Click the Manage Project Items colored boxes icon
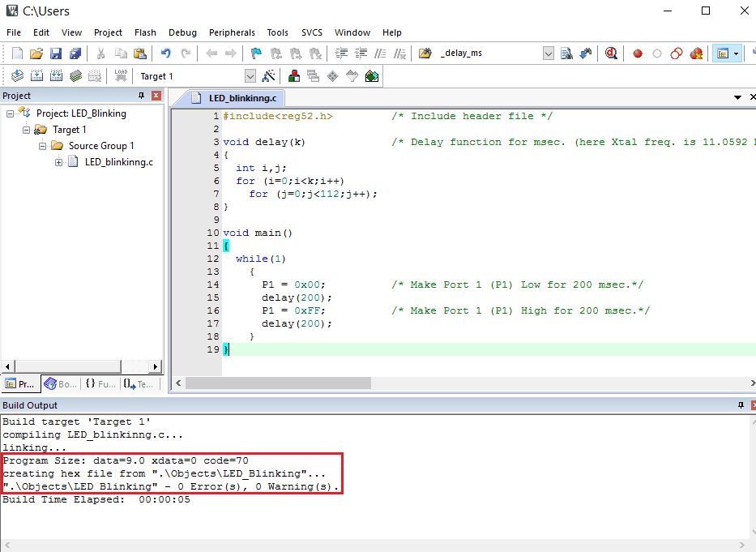756x552 pixels. coord(294,76)
